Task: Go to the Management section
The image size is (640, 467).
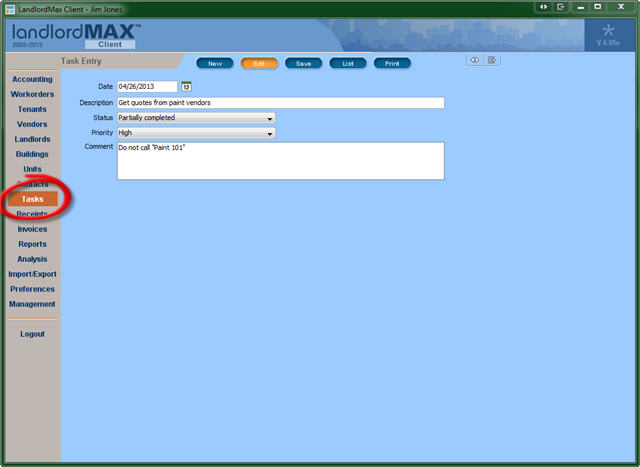Action: 32,304
